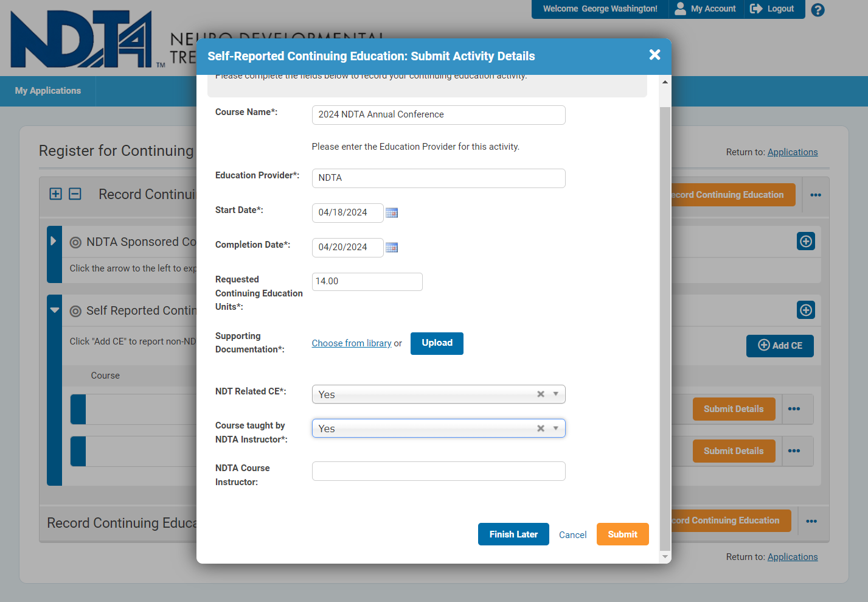This screenshot has width=868, height=602.
Task: Open the ellipsis menu beside top Record Continuing Education
Action: tap(816, 195)
